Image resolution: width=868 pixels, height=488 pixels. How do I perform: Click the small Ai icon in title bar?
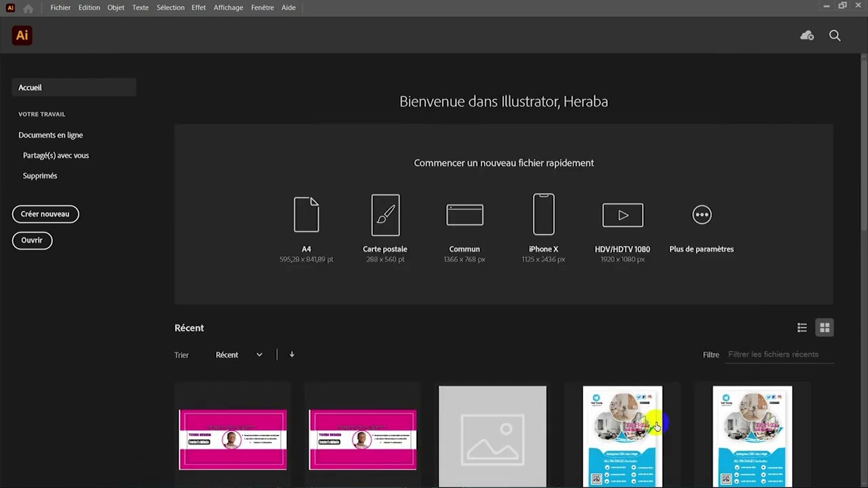[10, 7]
